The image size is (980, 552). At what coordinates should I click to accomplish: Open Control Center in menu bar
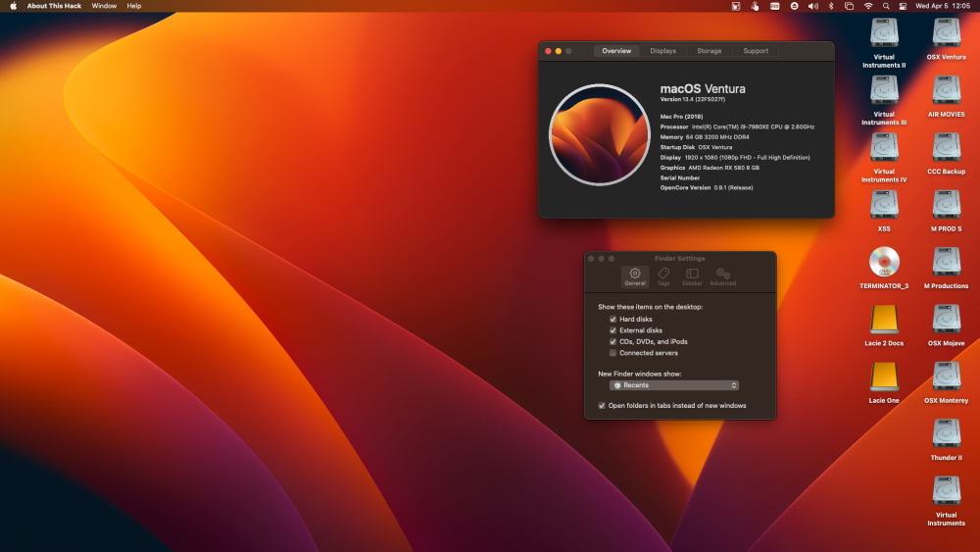tap(903, 6)
